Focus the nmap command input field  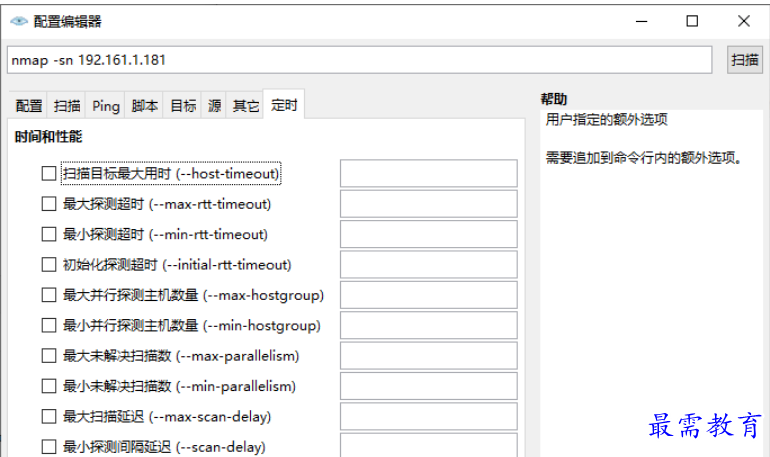[x=359, y=60]
